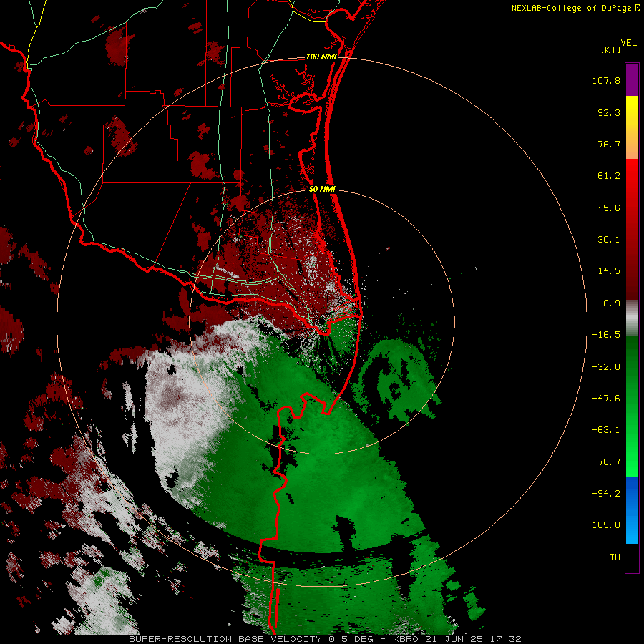Click the -0.9 legend value
The height and width of the screenshot is (644, 644).
pos(609,303)
